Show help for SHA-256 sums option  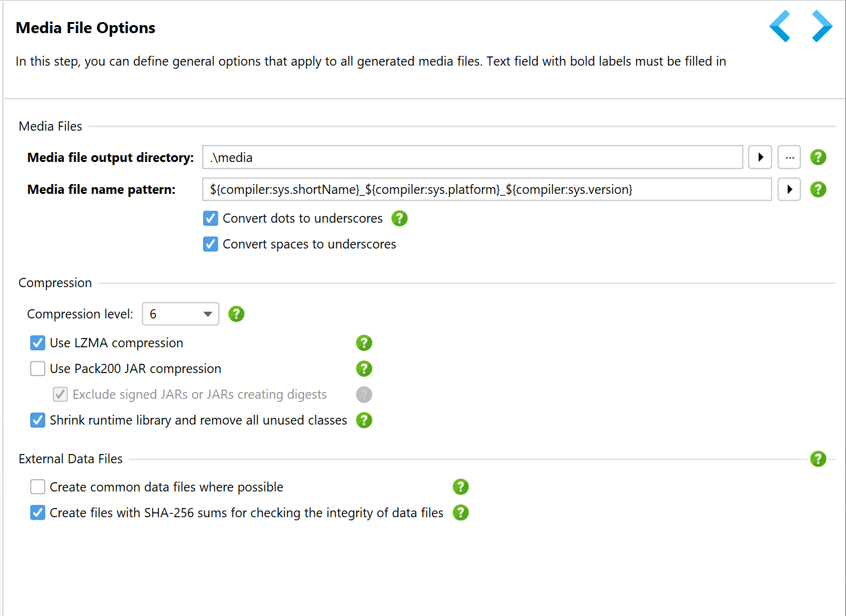[x=461, y=512]
